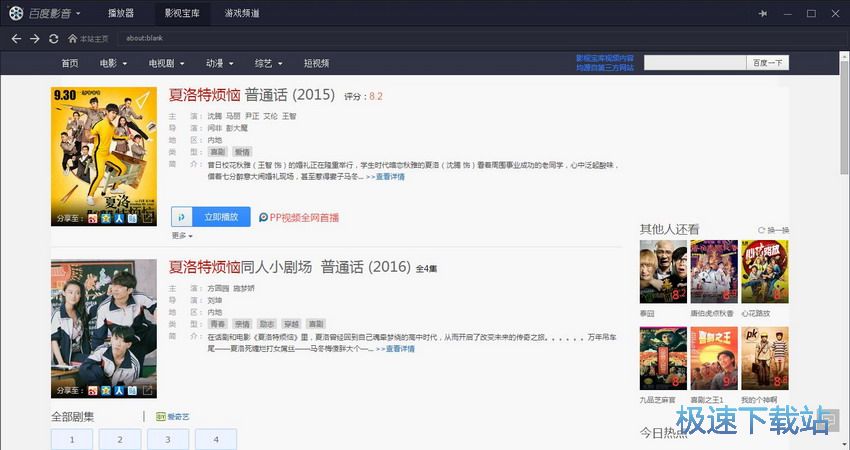Screen dimensions: 850x450
Task: Open the 唐伯虎点秋香 recommended thumbnail
Action: point(714,272)
